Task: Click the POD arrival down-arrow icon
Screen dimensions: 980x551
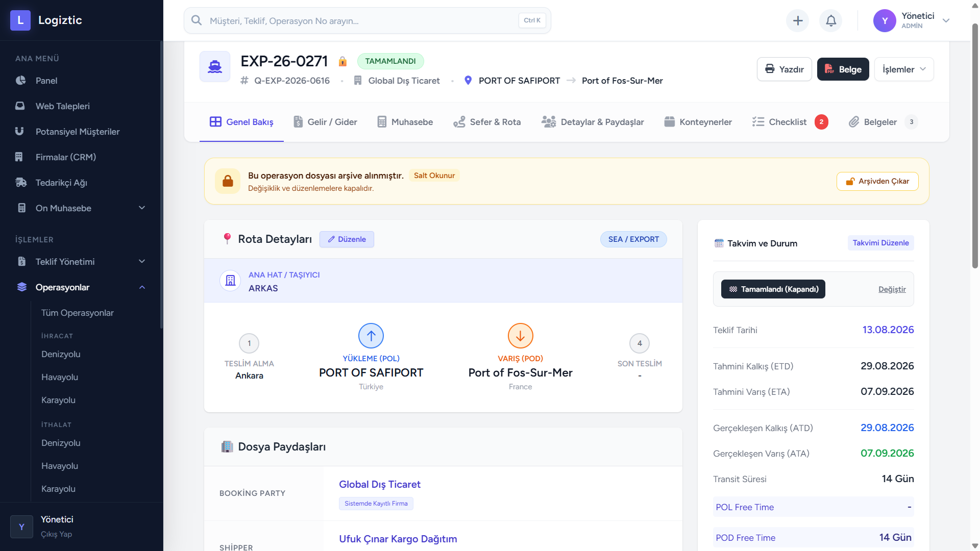Action: pyautogui.click(x=521, y=336)
